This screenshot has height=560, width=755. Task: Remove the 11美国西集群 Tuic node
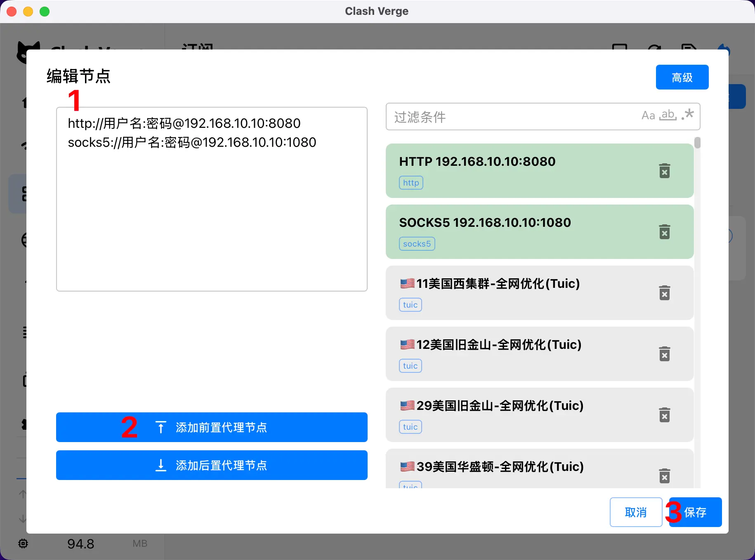[664, 293]
